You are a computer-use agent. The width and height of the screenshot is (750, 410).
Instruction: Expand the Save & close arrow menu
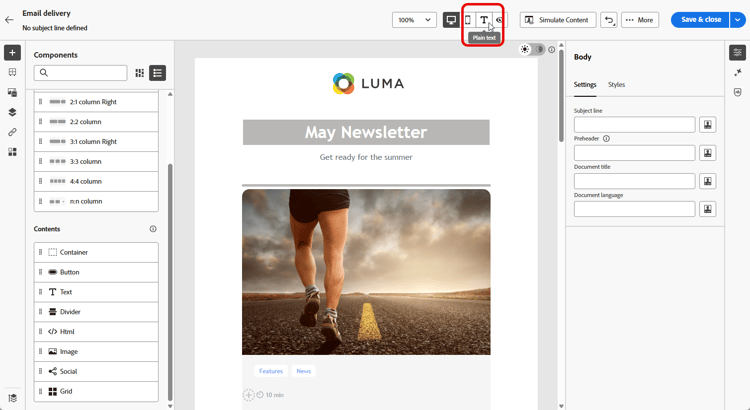pyautogui.click(x=738, y=20)
